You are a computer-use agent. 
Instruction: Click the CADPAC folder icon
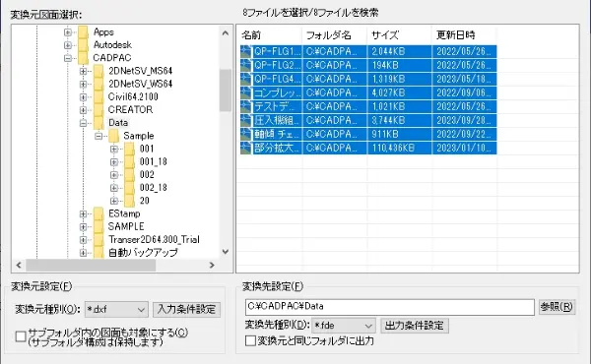click(x=84, y=58)
